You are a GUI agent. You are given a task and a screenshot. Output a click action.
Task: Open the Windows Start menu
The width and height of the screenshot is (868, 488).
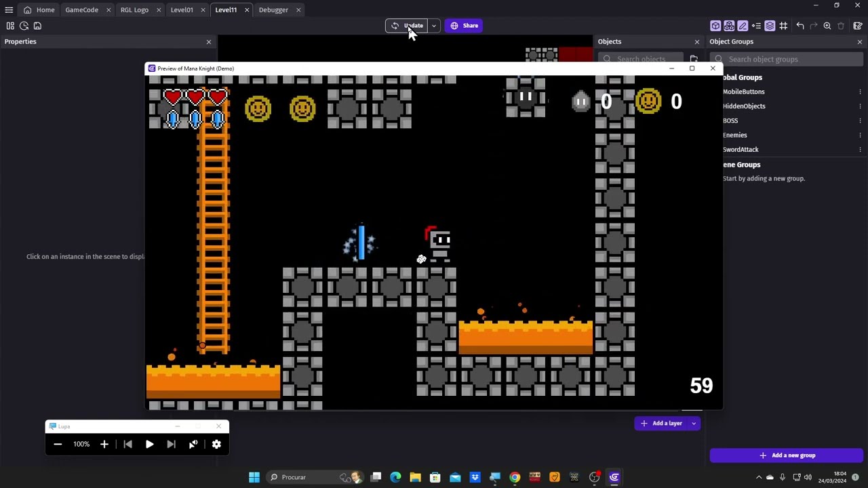(x=254, y=477)
